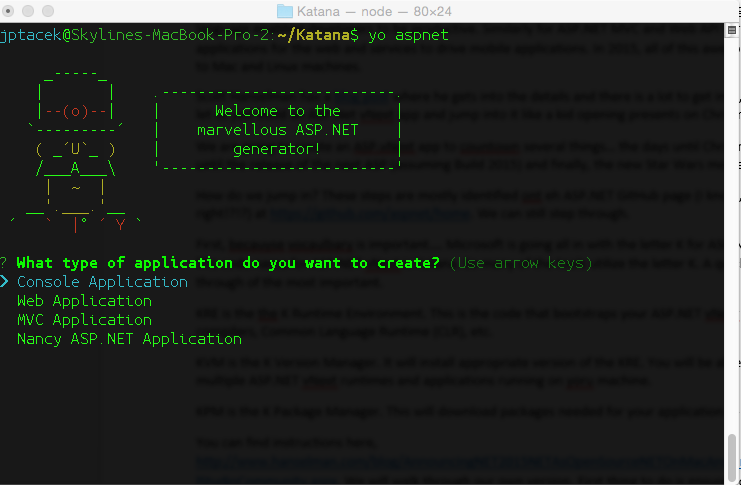Screen dimensions: 741x485
Task: Click the window title 'Katana — node — 80×24'
Action: tap(374, 11)
